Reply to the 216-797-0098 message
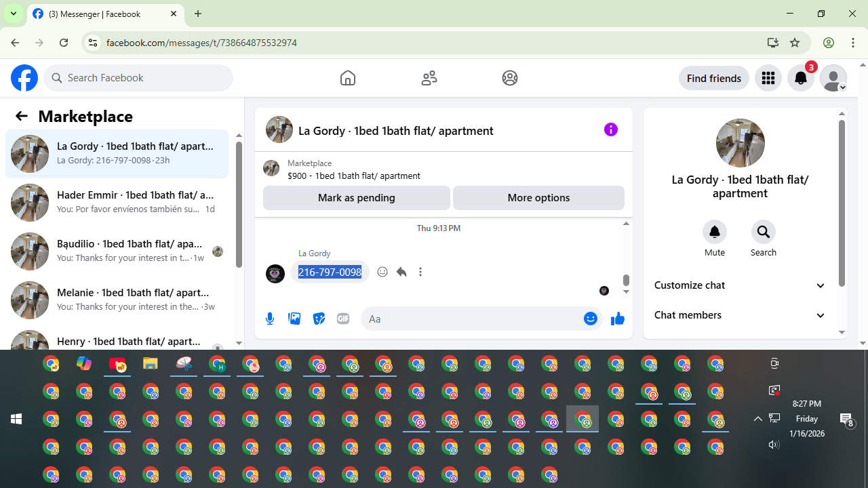 point(401,272)
